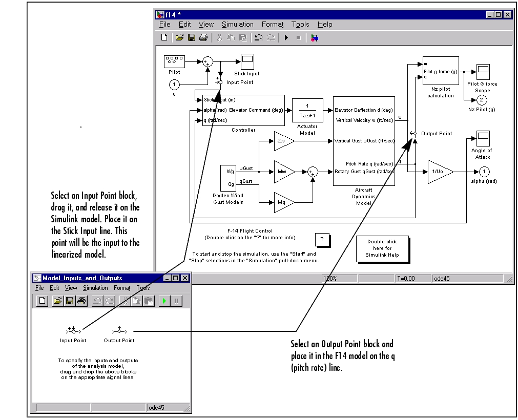Click Open folder icon in f14 toolbar
Screen dimensions: 518x420
point(179,37)
